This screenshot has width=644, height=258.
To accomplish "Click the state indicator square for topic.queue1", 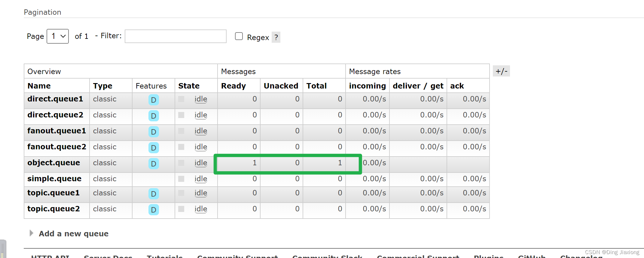I will point(181,193).
